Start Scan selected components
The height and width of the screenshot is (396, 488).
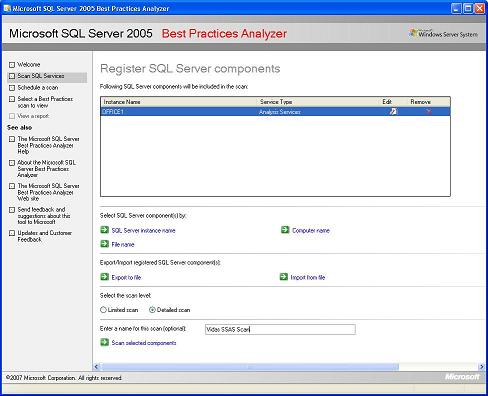coord(144,343)
